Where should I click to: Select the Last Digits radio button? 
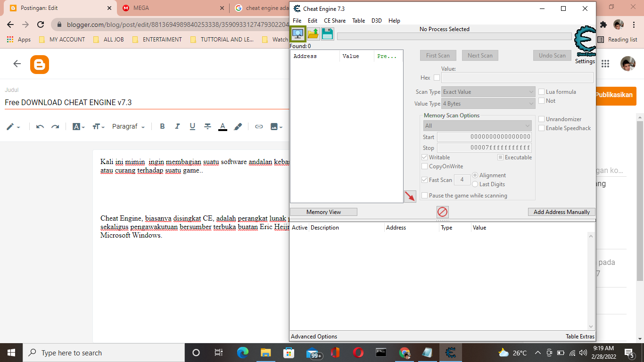tap(475, 184)
